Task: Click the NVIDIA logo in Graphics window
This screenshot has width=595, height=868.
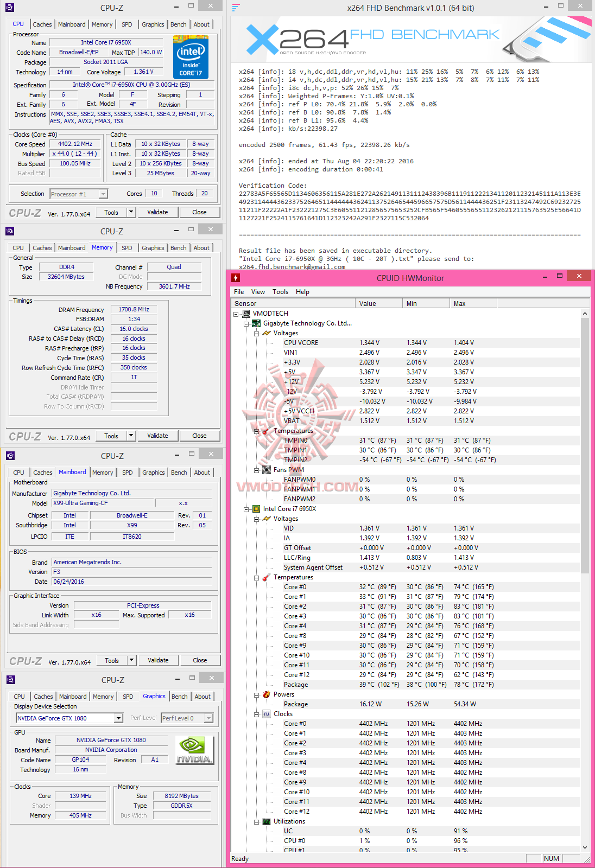Action: (x=195, y=750)
